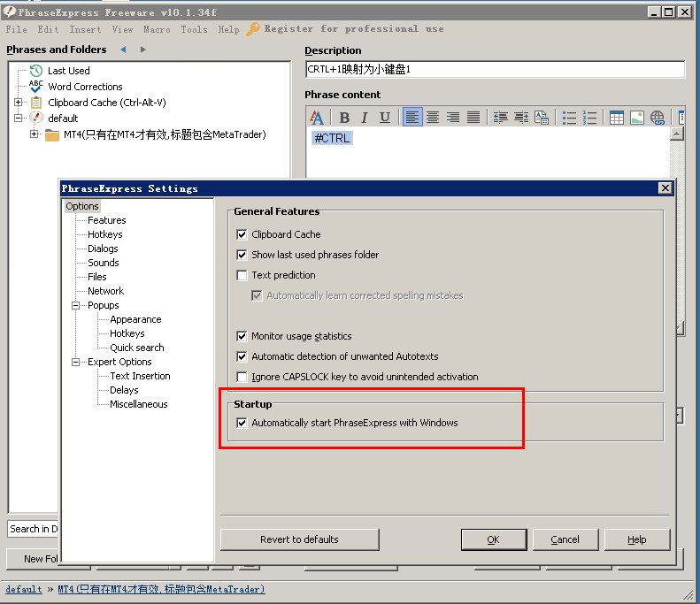Insert a picture via toolbar icon
Image resolution: width=700 pixels, height=604 pixels.
pos(637,118)
